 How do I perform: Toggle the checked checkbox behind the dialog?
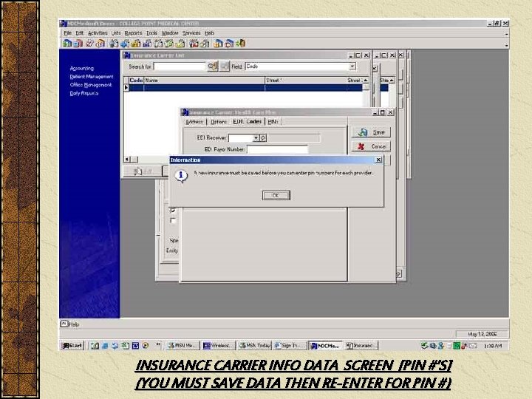pos(173,211)
